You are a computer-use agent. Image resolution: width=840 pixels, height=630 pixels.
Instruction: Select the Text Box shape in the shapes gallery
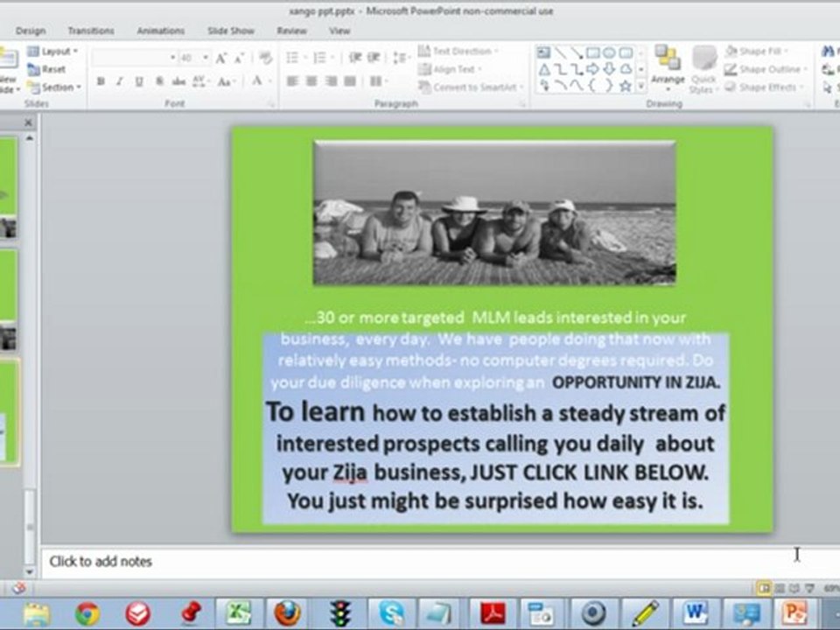pyautogui.click(x=543, y=52)
